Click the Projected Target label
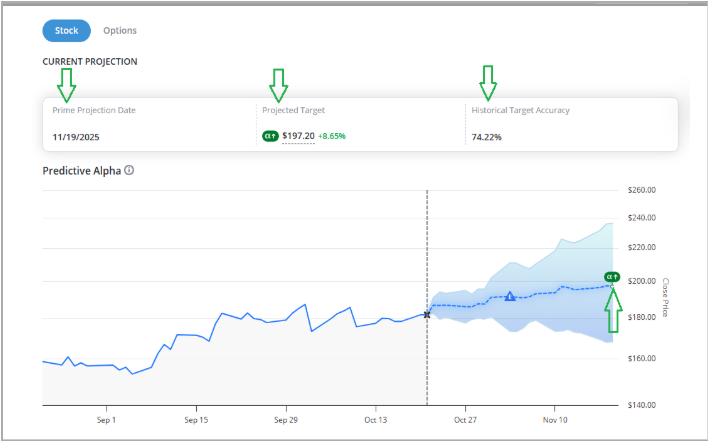The height and width of the screenshot is (441, 708). (x=293, y=110)
